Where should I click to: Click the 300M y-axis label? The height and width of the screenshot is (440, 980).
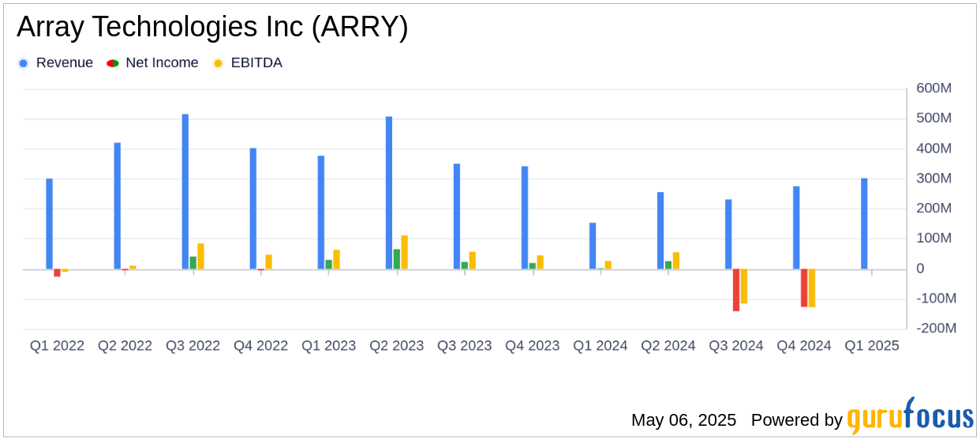[933, 179]
